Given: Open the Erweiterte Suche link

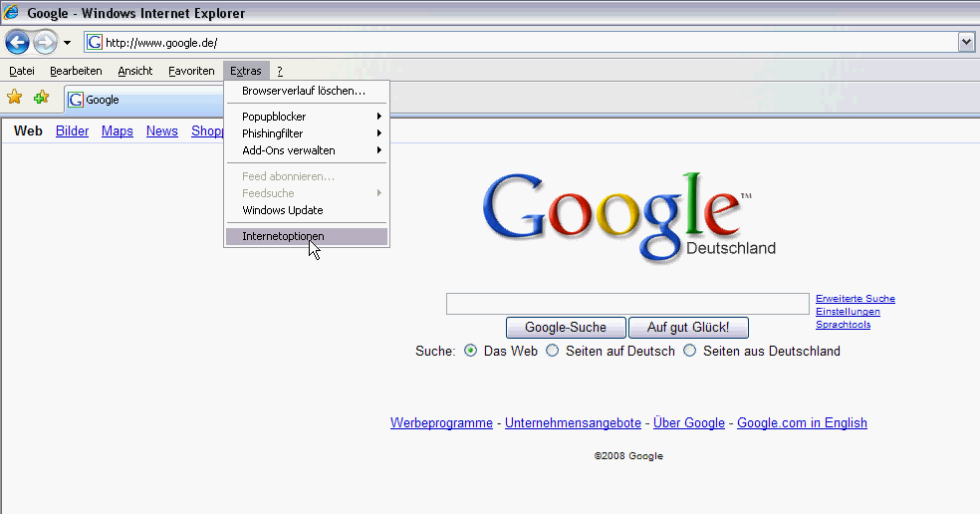Looking at the screenshot, I should coord(855,299).
